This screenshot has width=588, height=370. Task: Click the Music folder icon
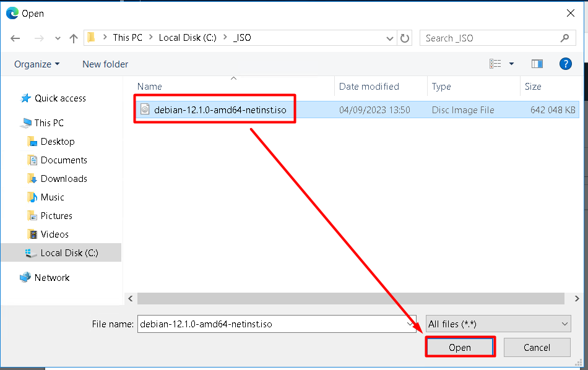[32, 197]
